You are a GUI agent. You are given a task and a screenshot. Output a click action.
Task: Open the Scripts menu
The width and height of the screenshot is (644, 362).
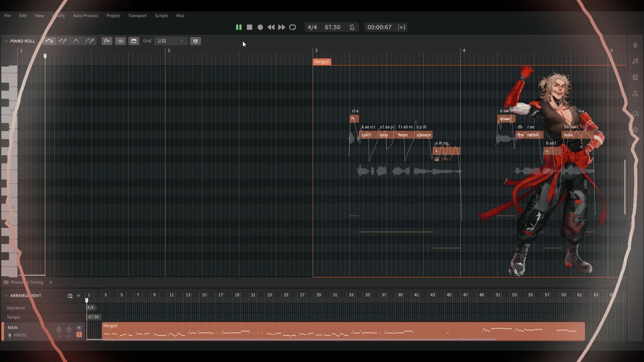[x=161, y=16]
